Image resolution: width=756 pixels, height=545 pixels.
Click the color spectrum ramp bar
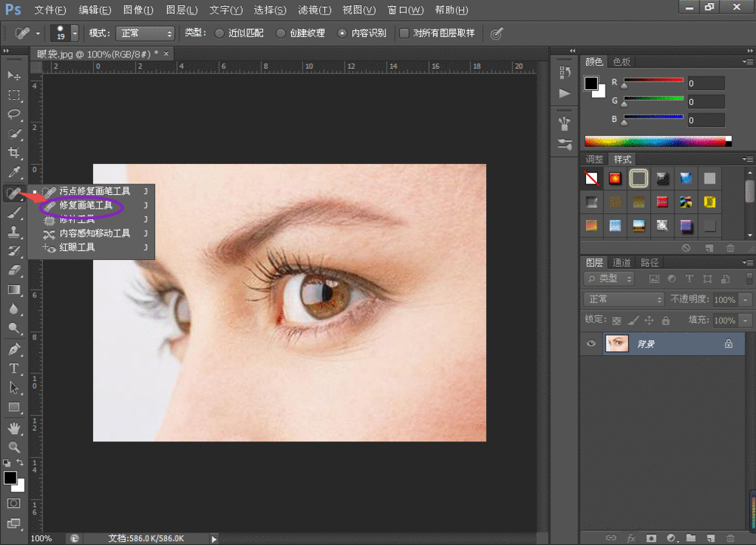655,141
